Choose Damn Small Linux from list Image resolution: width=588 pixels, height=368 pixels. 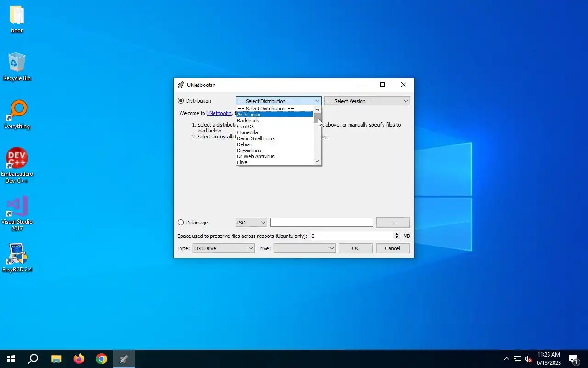tap(275, 138)
